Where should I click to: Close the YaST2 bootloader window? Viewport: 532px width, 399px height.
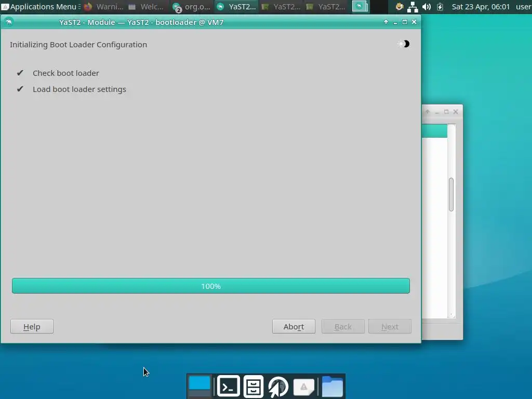pyautogui.click(x=414, y=22)
